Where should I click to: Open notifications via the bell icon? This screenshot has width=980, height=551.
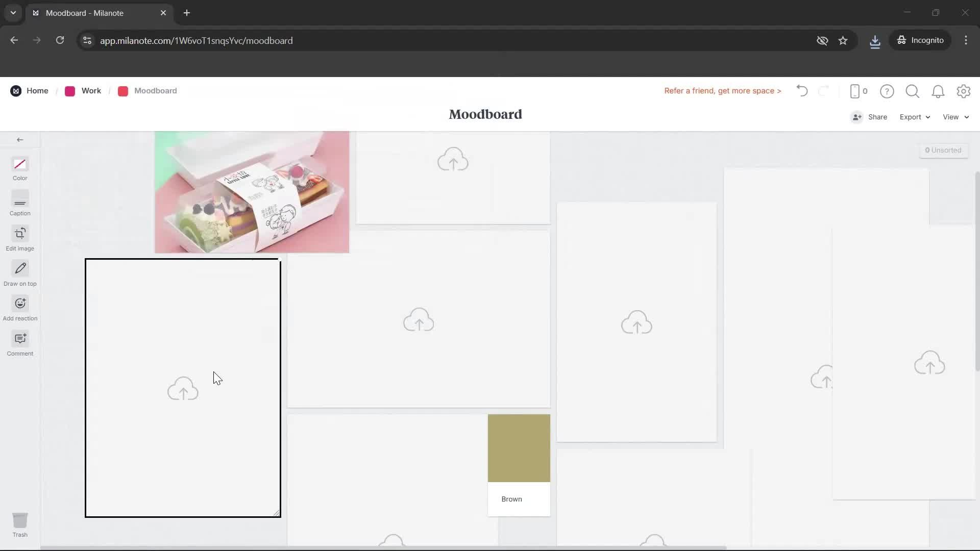click(x=938, y=91)
